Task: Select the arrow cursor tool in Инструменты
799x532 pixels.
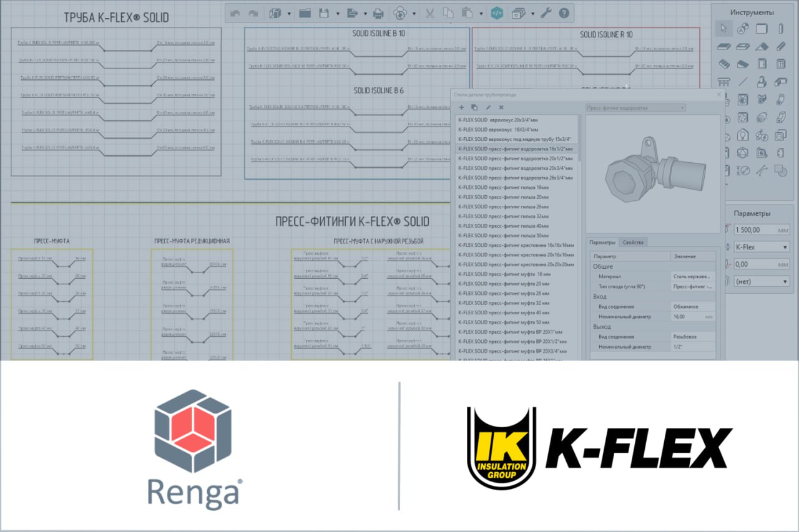Action: pos(724,28)
